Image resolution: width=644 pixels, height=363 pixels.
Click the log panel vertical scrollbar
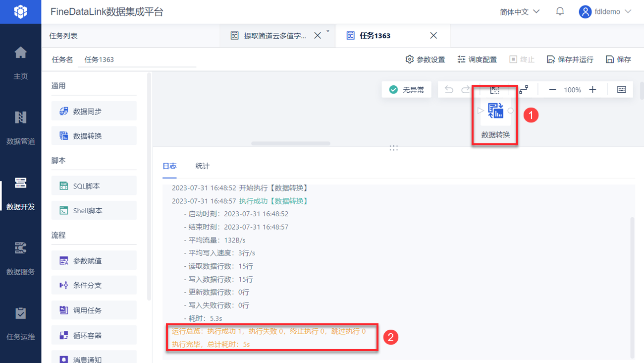click(x=632, y=287)
